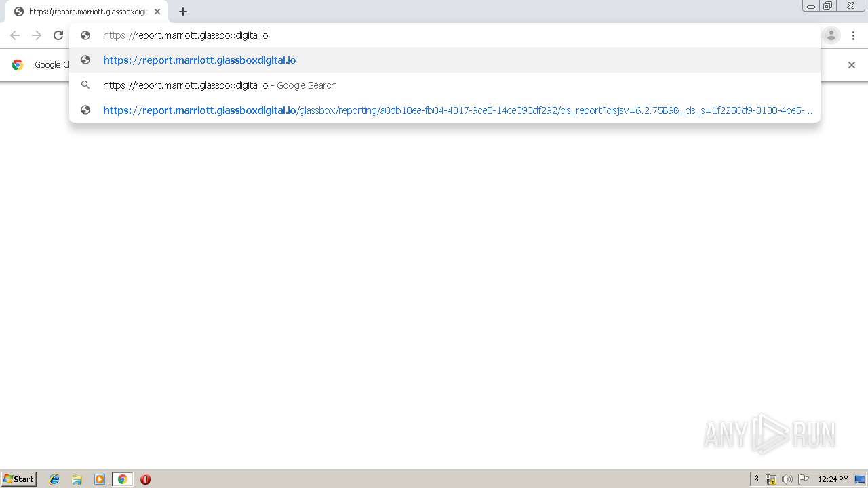Click the browser forward arrow

(37, 35)
